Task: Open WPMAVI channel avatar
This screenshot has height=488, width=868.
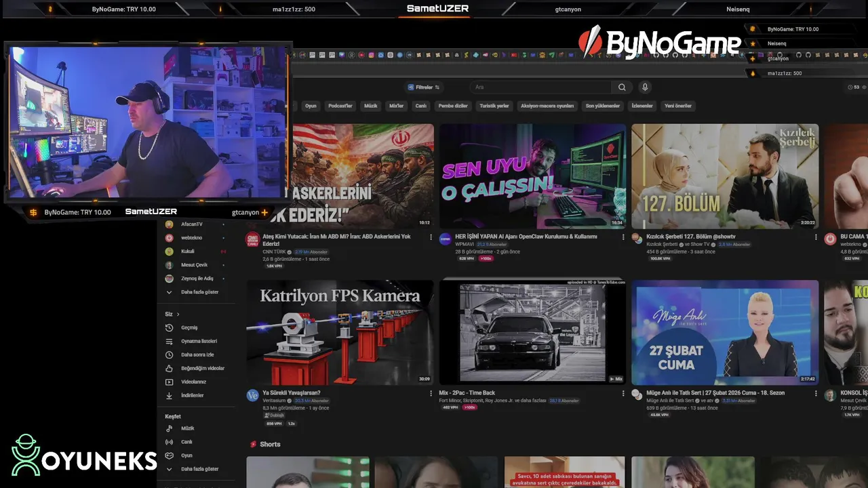Action: tap(445, 239)
